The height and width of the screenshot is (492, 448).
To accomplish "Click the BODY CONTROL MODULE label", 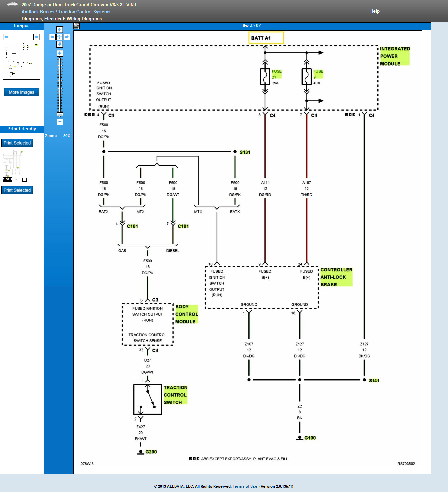I will [187, 314].
